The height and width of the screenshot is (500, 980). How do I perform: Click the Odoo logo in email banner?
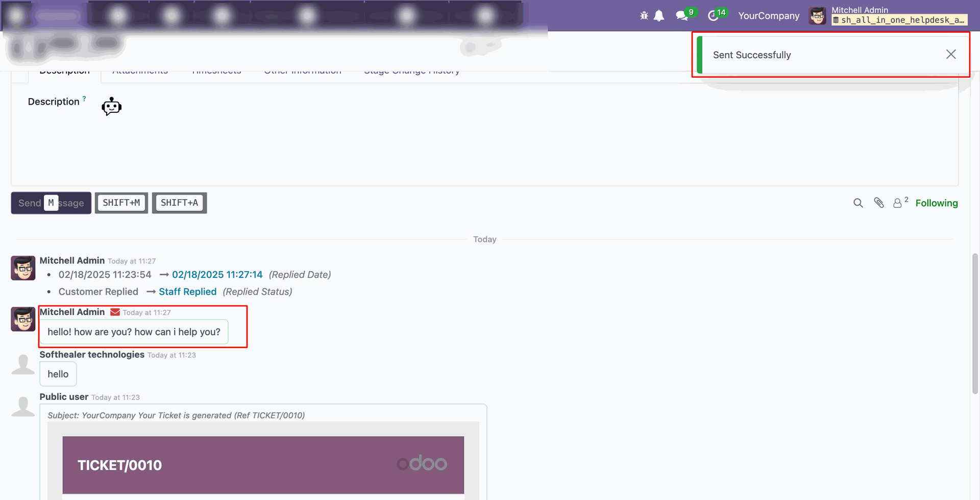tap(422, 464)
